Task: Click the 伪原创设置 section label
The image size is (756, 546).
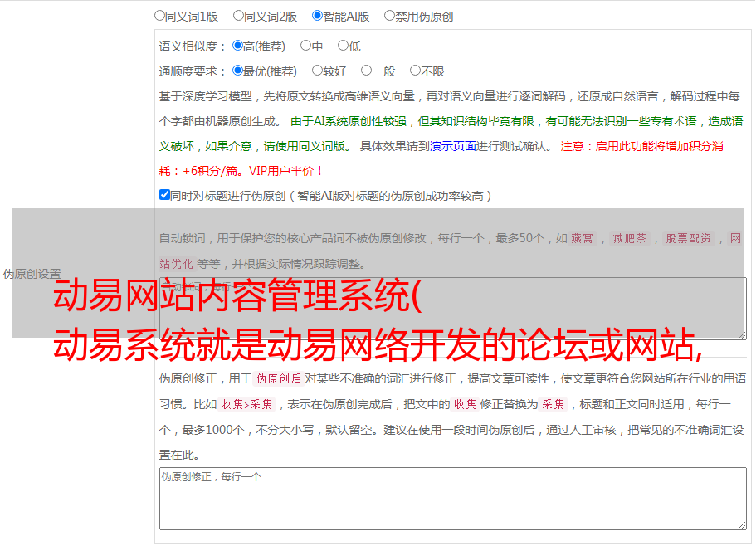Action: [32, 274]
